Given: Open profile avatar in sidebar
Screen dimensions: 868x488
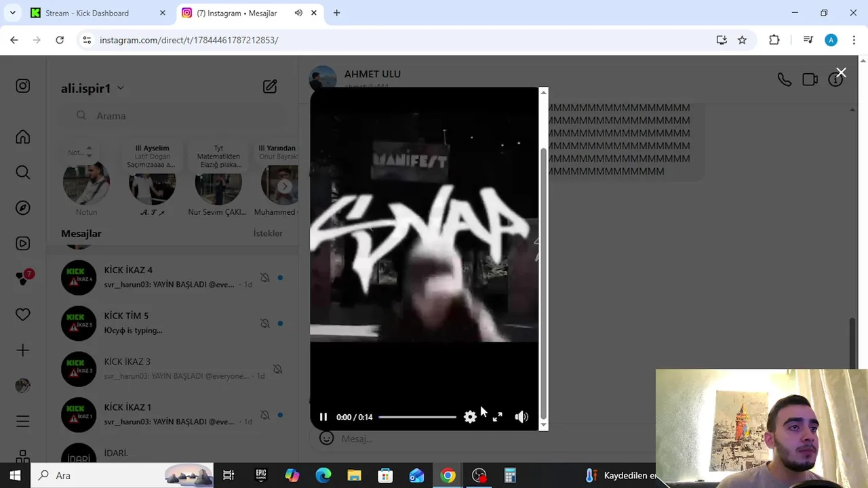Looking at the screenshot, I should click(x=23, y=385).
